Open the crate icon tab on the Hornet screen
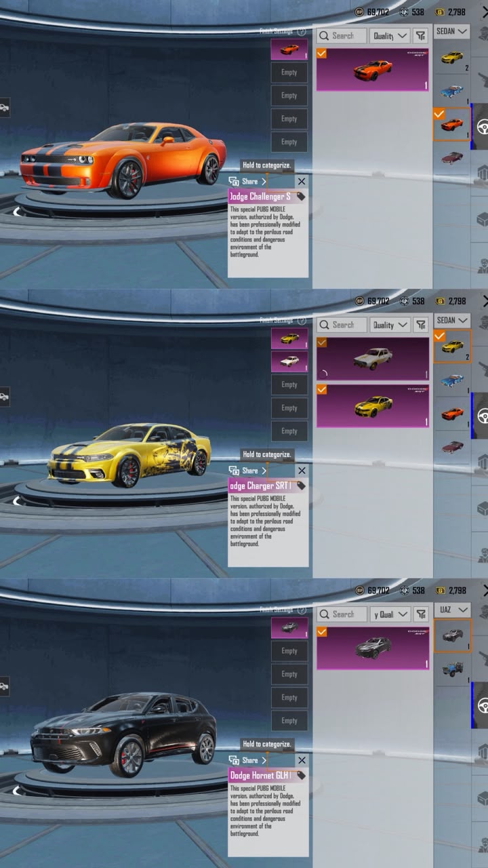 (483, 799)
